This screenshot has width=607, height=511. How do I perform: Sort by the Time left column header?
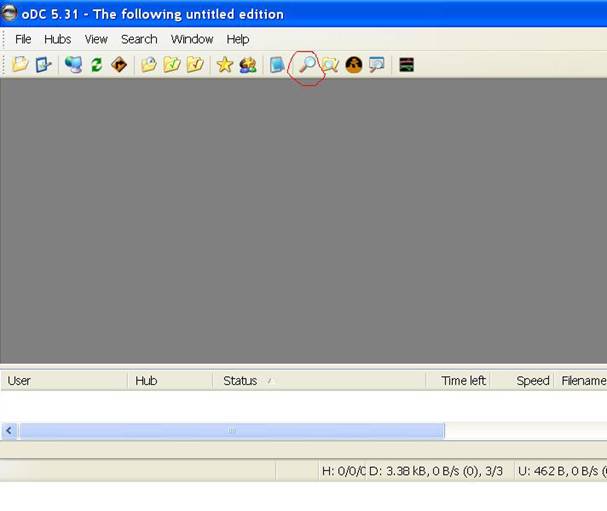pyautogui.click(x=463, y=381)
